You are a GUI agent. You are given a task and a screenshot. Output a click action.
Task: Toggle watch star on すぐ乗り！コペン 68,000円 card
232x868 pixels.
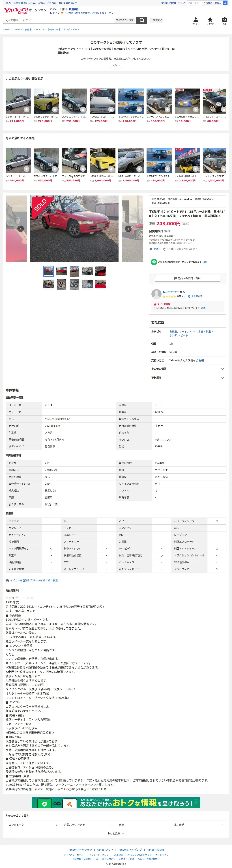coord(224,110)
